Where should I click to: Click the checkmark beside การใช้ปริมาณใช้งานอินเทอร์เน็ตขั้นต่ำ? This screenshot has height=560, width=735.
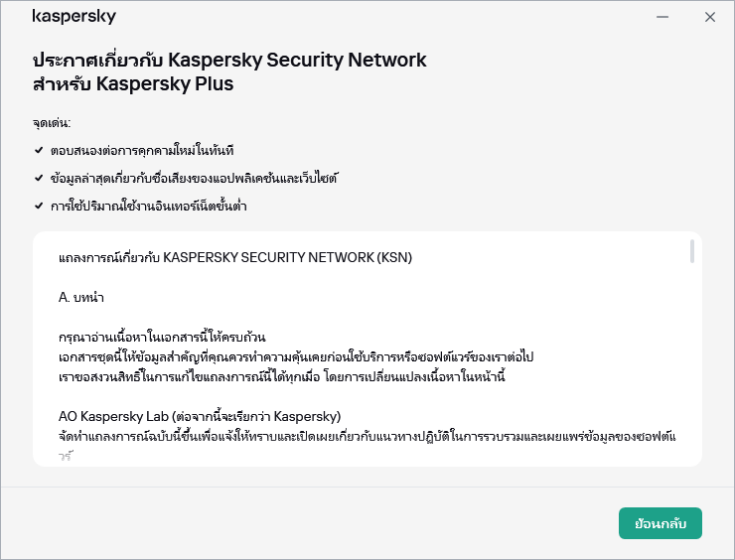pyautogui.click(x=38, y=207)
